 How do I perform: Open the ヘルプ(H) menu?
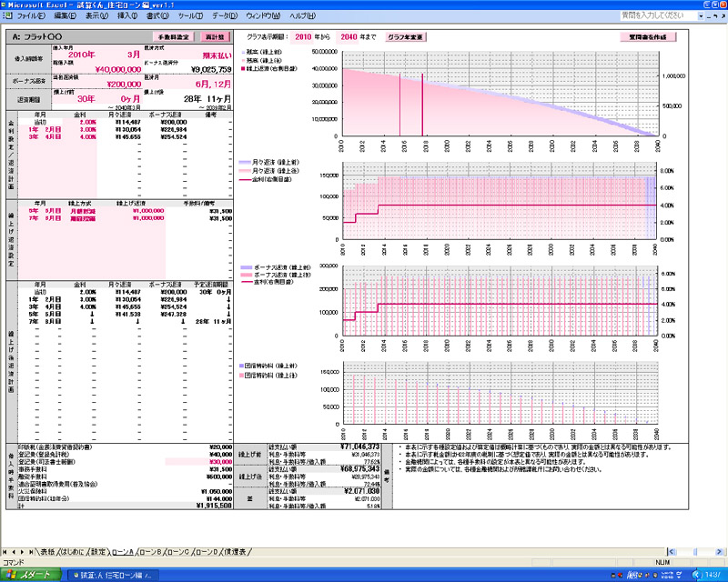(303, 15)
